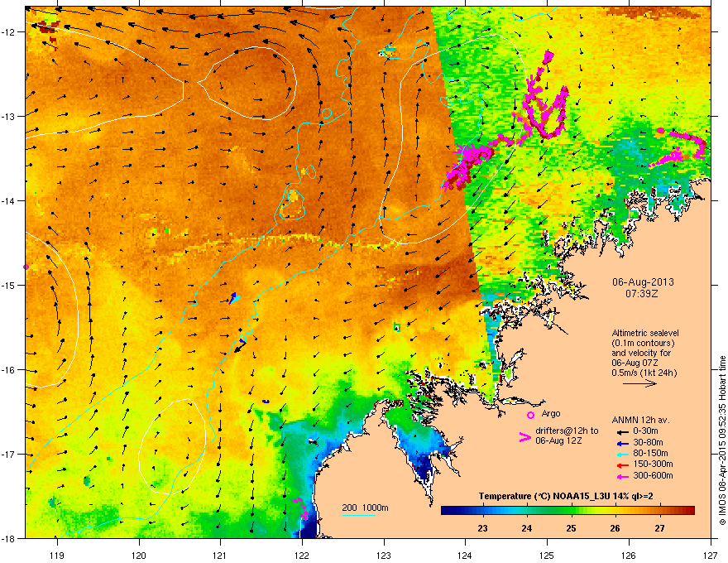Viewport: 728px width, 563px height.
Task: Click the '(0.1m contours)' legend text
Action: pos(643,343)
